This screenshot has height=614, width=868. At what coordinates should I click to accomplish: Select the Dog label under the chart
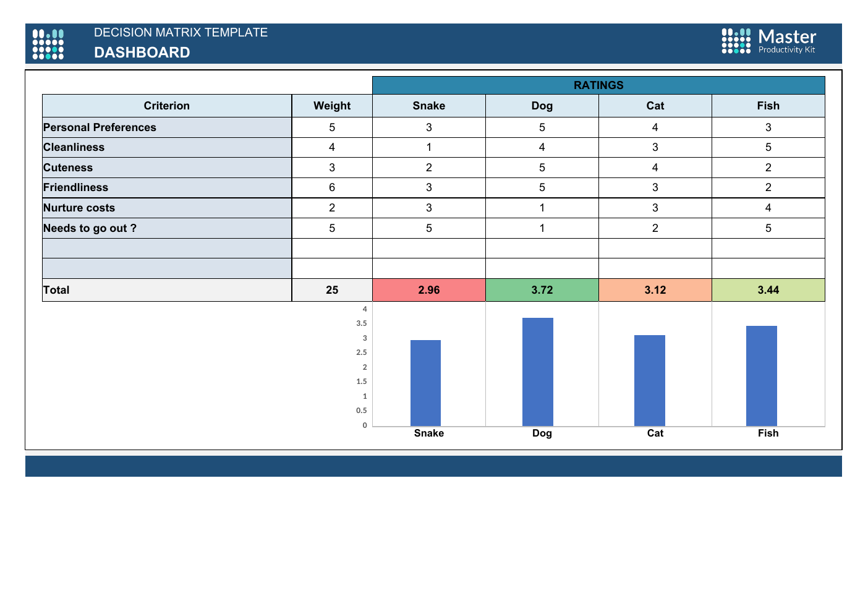[x=542, y=433]
